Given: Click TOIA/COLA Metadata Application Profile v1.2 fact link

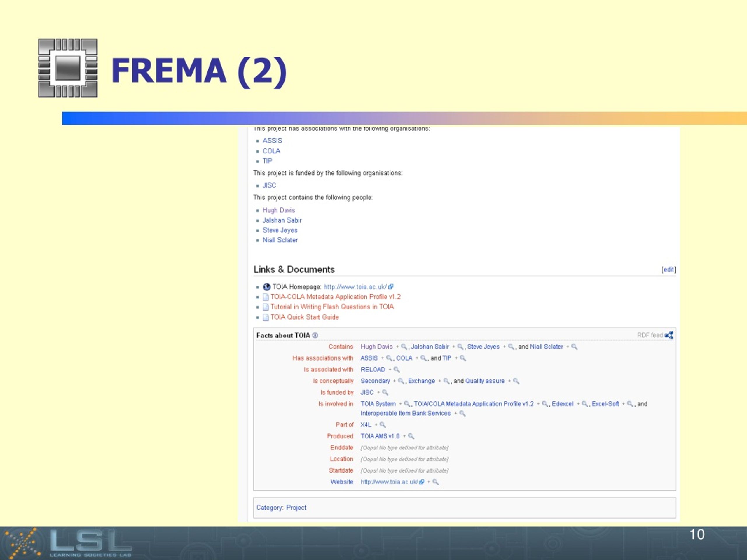Looking at the screenshot, I should [x=474, y=404].
